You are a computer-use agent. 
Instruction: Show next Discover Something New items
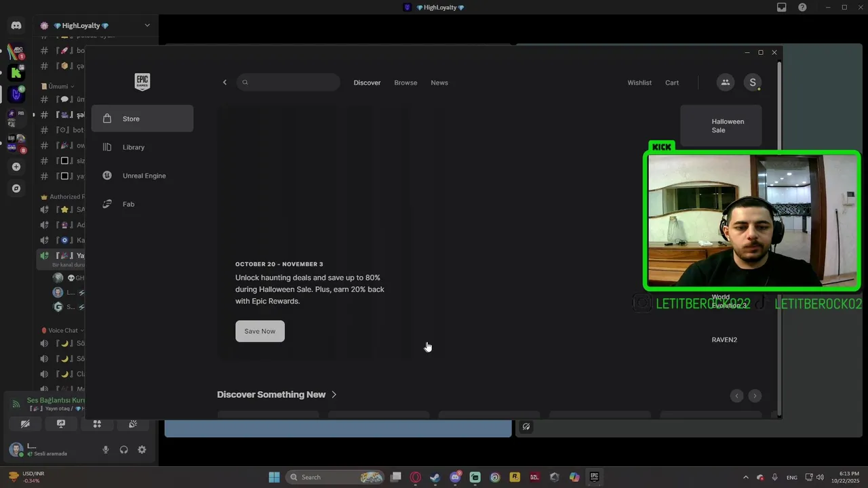(x=755, y=396)
